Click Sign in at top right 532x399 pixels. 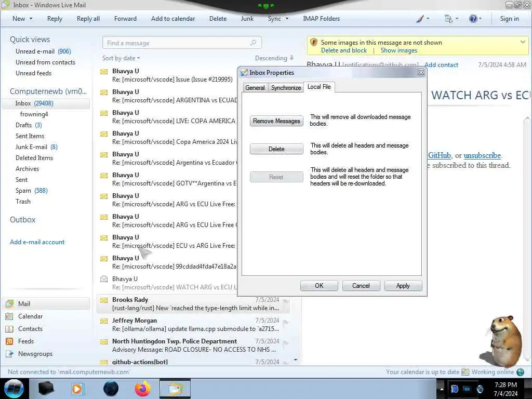tap(509, 19)
